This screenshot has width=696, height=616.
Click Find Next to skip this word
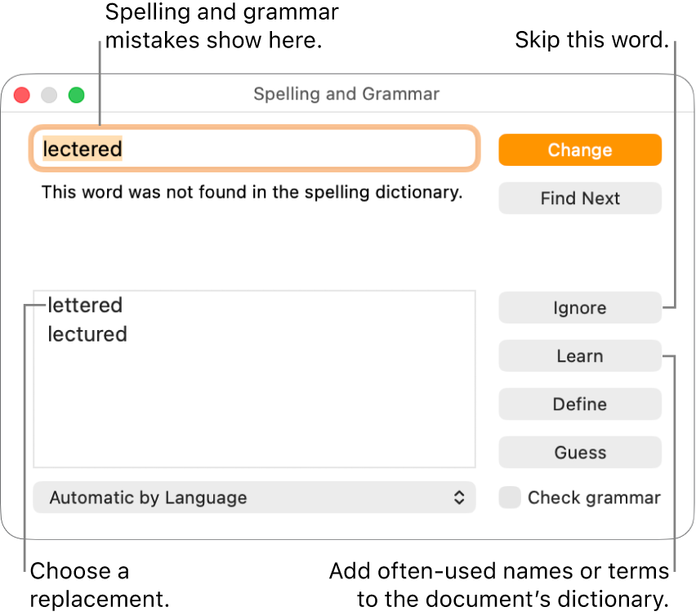pyautogui.click(x=580, y=198)
